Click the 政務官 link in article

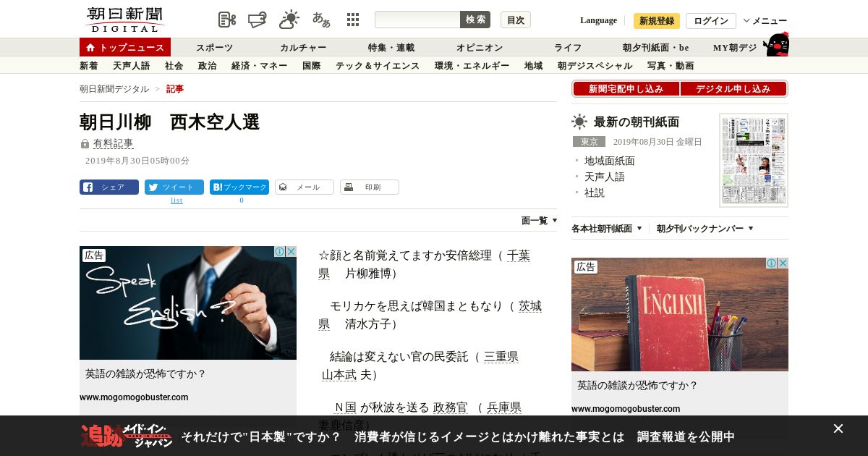coord(451,408)
